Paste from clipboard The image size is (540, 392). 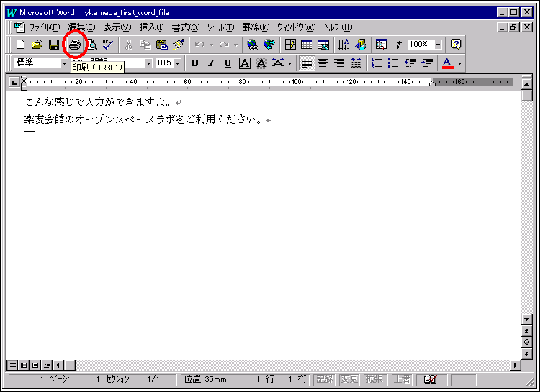click(x=161, y=45)
